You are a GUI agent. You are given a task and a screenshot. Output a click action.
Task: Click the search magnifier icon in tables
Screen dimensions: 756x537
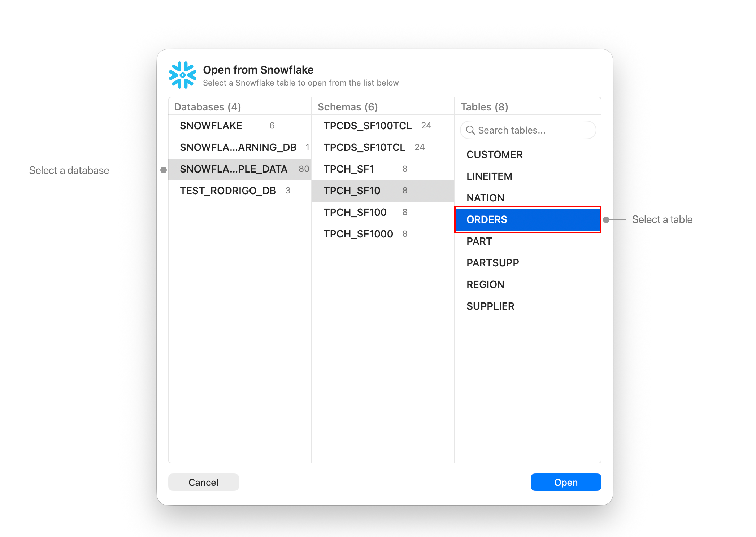(470, 130)
